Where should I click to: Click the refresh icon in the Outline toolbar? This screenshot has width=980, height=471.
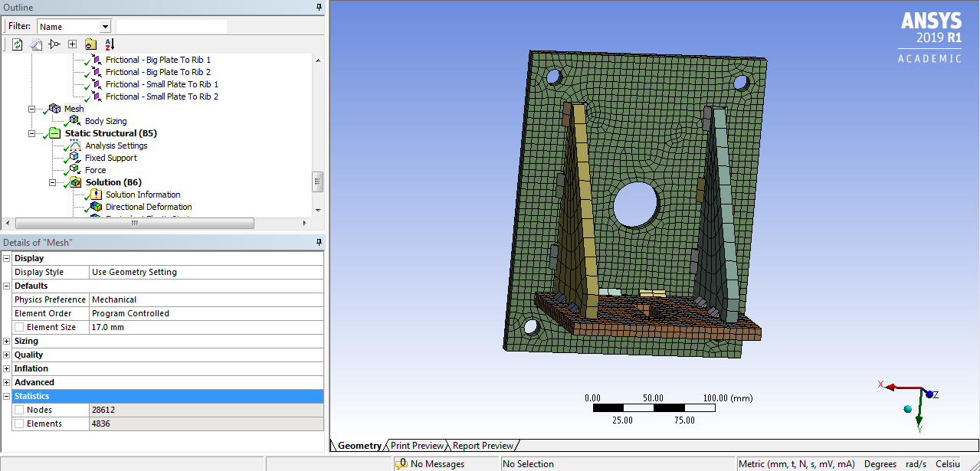[x=17, y=44]
